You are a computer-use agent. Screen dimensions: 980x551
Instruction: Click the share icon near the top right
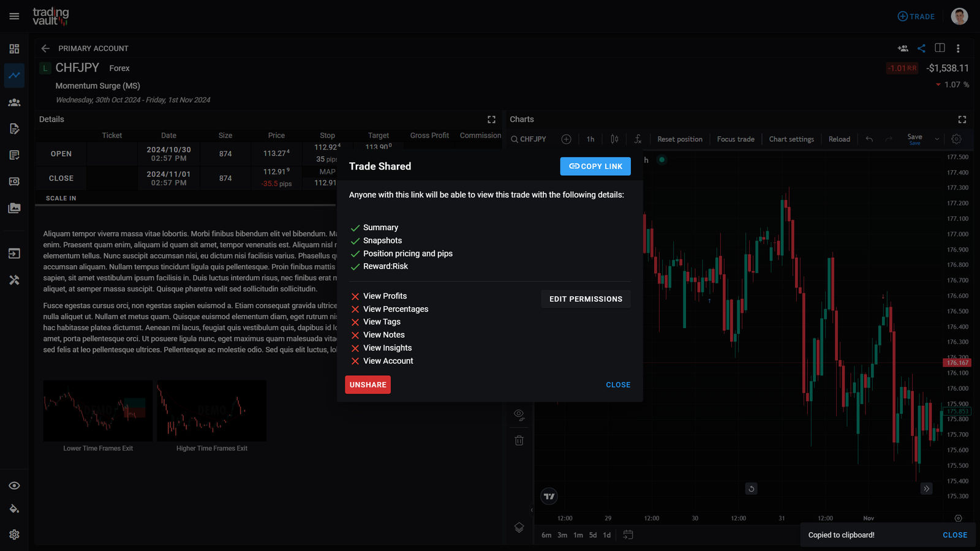coord(921,48)
